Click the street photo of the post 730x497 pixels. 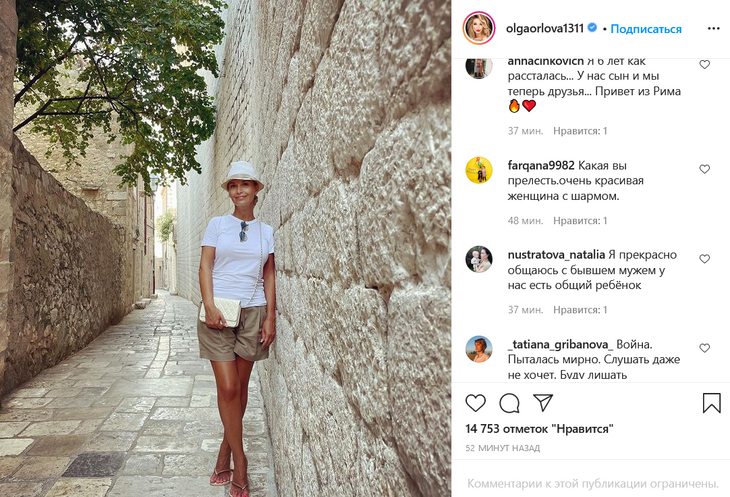225,248
